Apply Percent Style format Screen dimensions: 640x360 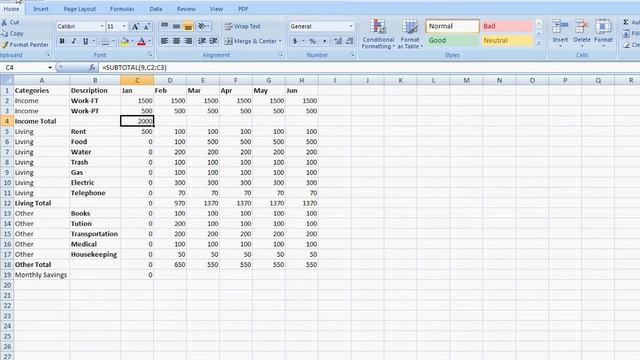point(312,41)
